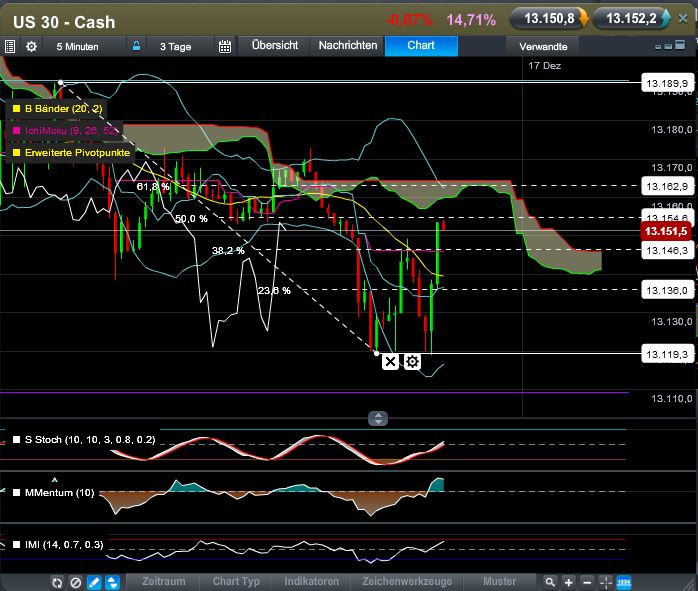The height and width of the screenshot is (591, 698).
Task: Select Erweiterte Pivotpunkte label
Action: point(77,153)
